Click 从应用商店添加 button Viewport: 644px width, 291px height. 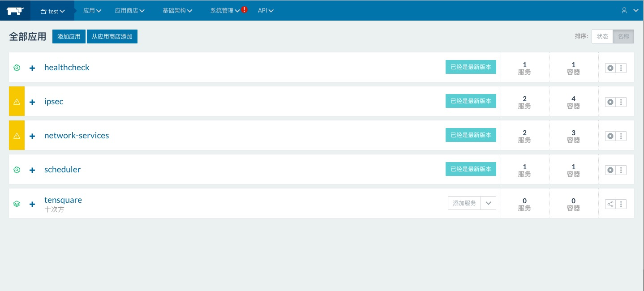(x=112, y=37)
